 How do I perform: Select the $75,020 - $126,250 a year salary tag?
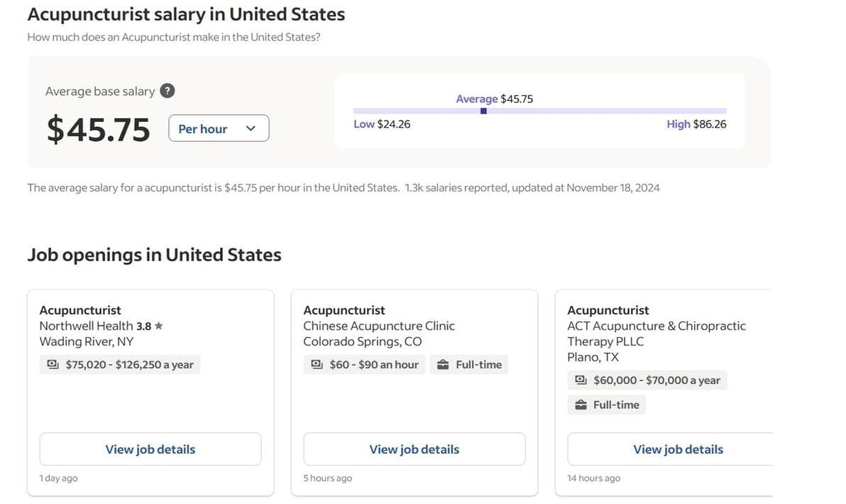pyautogui.click(x=120, y=364)
